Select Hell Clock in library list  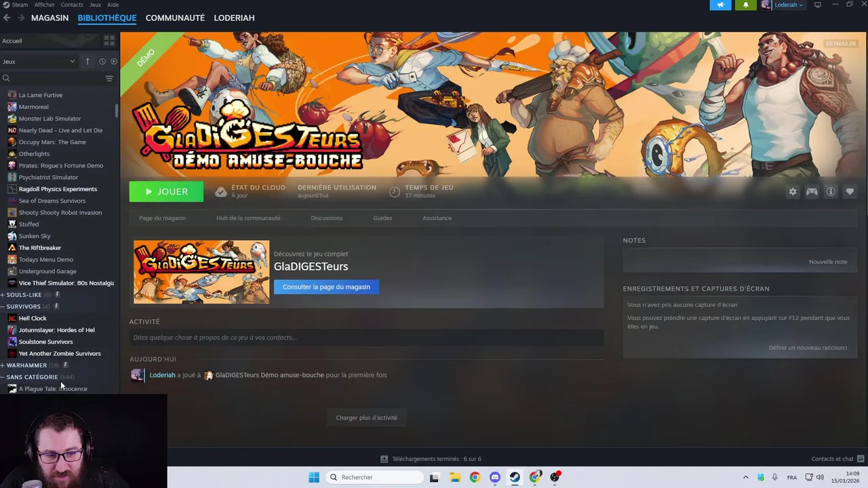(33, 319)
